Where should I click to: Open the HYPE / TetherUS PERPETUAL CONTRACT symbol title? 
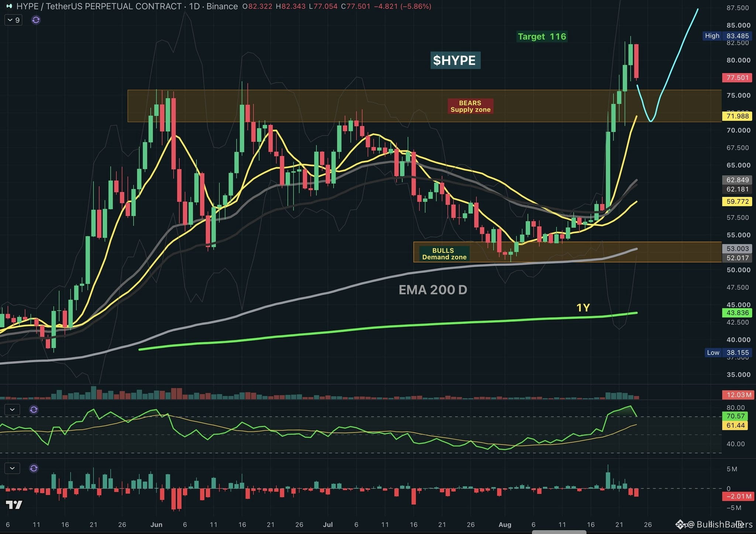point(99,6)
